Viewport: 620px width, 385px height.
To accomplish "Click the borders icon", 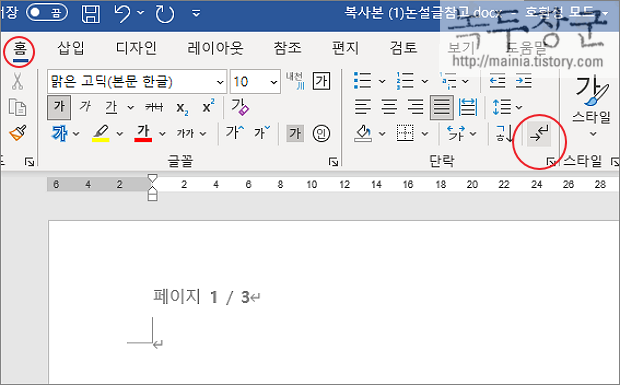I will pyautogui.click(x=405, y=134).
